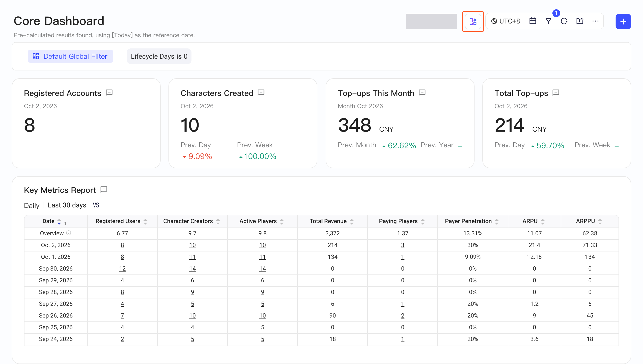Open the filter funnel icon
The width and height of the screenshot is (643, 364).
[548, 21]
